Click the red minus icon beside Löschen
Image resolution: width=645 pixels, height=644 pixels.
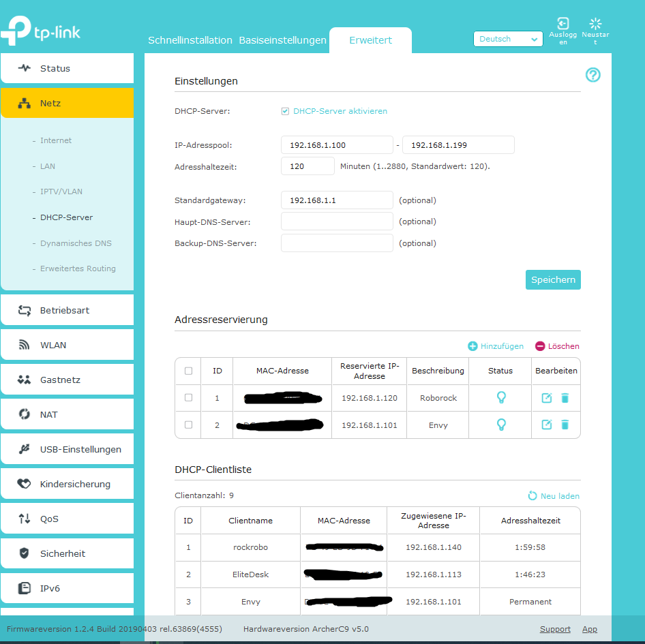(540, 346)
